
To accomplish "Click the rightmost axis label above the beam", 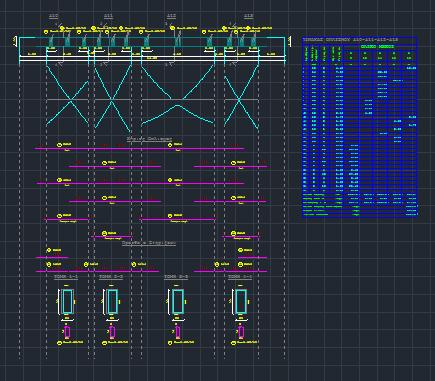I will [249, 16].
